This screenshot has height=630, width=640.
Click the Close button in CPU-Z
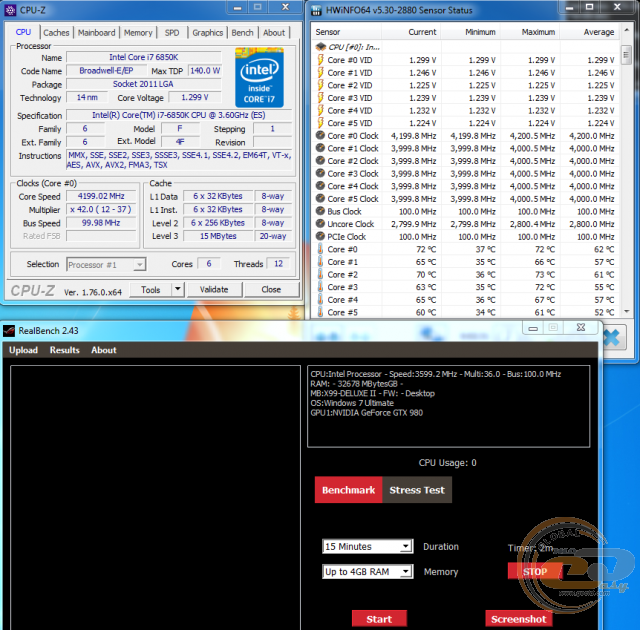coord(271,289)
